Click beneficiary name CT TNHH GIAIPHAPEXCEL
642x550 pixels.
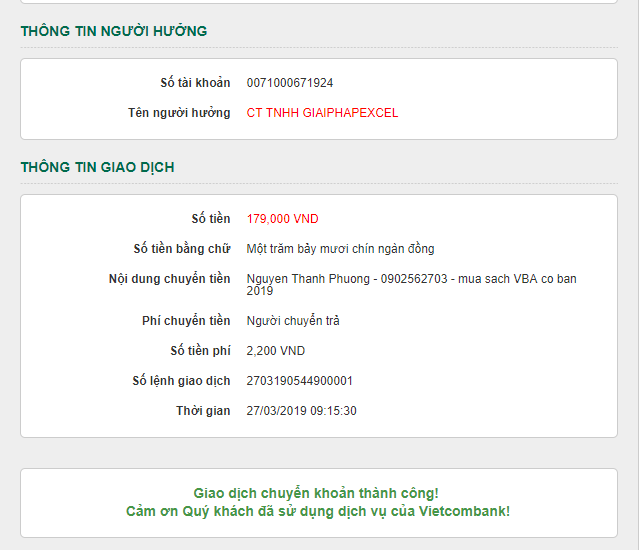pyautogui.click(x=322, y=113)
